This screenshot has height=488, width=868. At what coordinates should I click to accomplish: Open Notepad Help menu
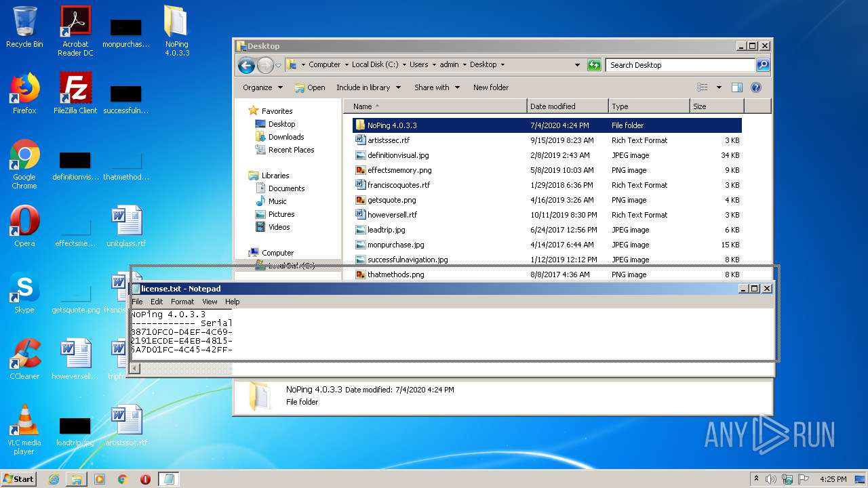tap(232, 302)
